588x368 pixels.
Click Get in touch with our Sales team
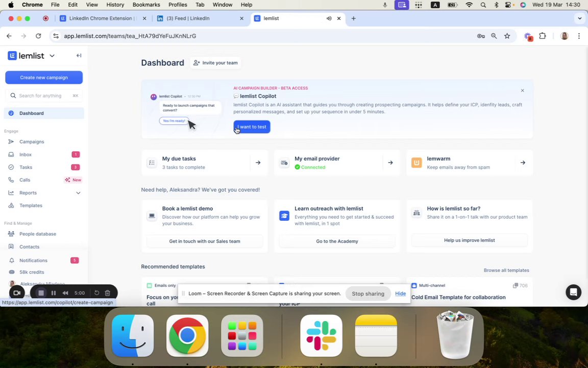[x=204, y=241]
